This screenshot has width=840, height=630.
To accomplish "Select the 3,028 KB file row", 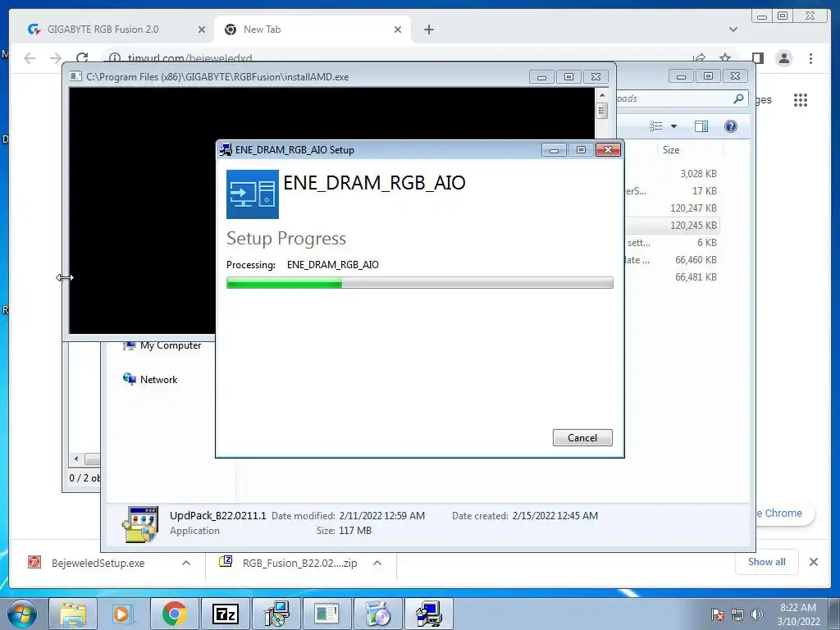I will point(672,174).
